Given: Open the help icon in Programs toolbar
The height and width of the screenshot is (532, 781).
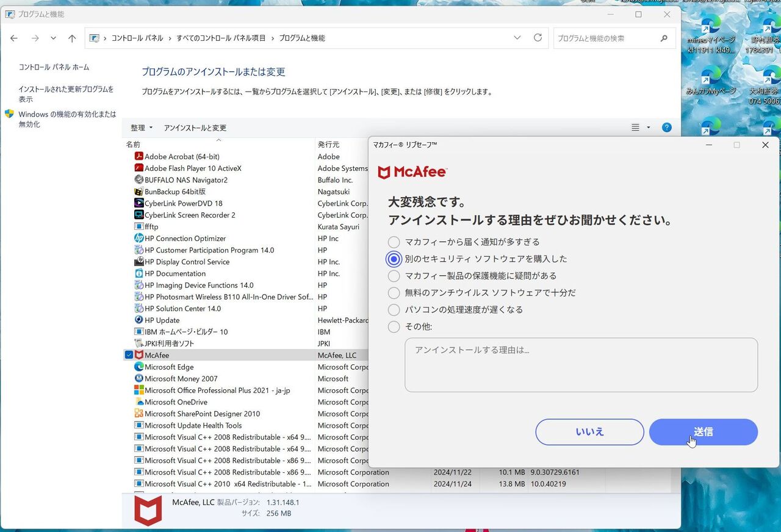Looking at the screenshot, I should point(667,128).
